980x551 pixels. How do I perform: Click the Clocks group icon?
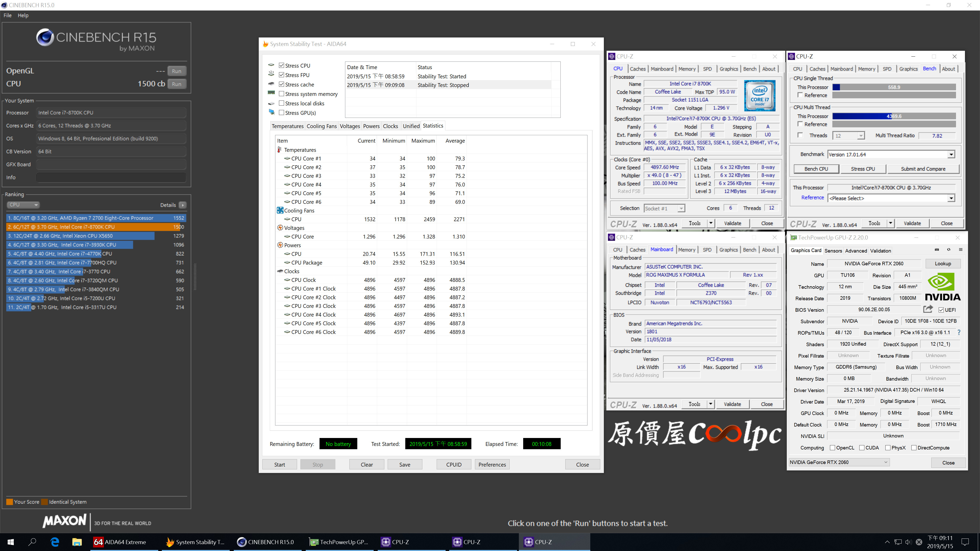[280, 271]
